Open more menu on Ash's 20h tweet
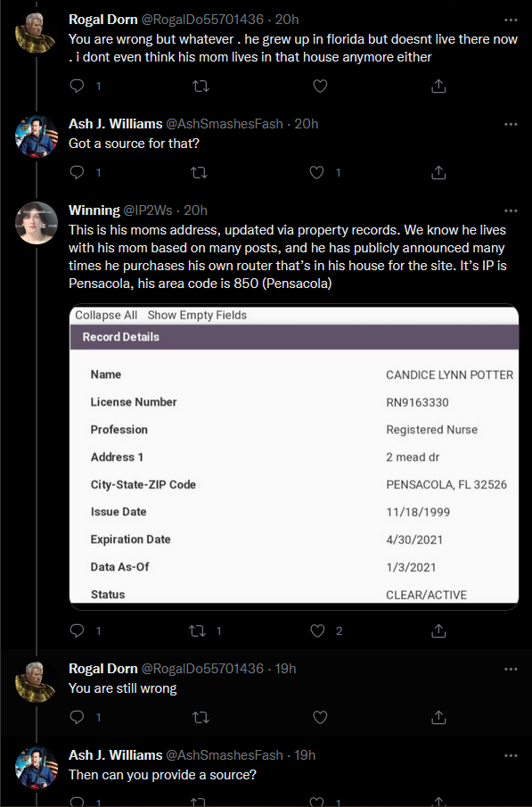Image resolution: width=532 pixels, height=807 pixels. pos(511,124)
